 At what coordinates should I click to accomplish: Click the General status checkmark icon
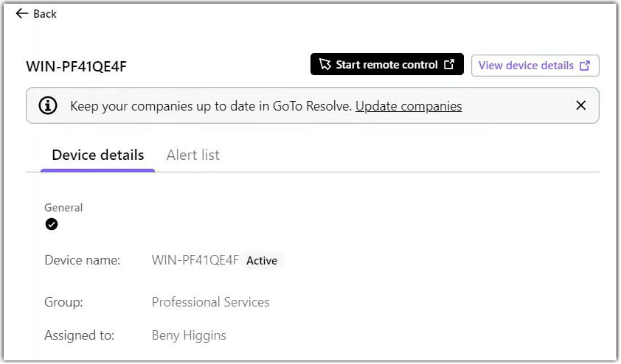(x=51, y=224)
